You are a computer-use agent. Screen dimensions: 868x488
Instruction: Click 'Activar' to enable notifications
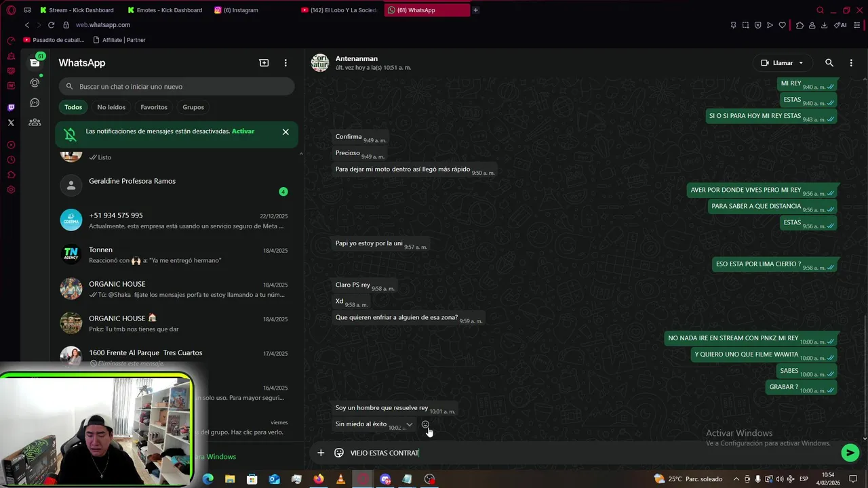click(243, 131)
